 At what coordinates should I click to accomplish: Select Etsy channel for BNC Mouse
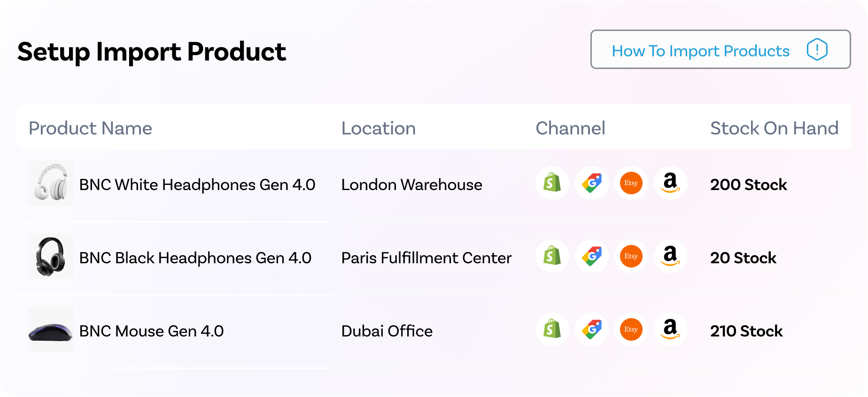(631, 329)
